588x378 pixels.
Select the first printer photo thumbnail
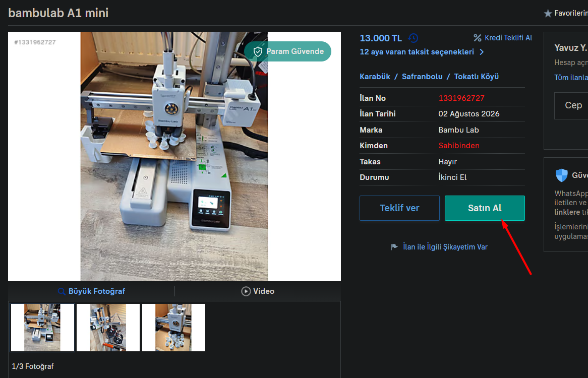pyautogui.click(x=42, y=328)
